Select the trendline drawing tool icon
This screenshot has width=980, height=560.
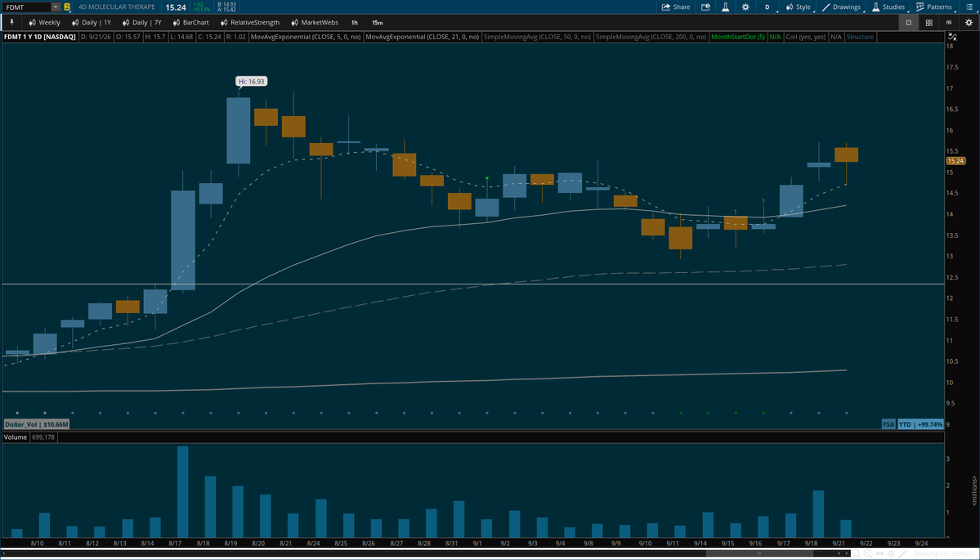coord(902,553)
